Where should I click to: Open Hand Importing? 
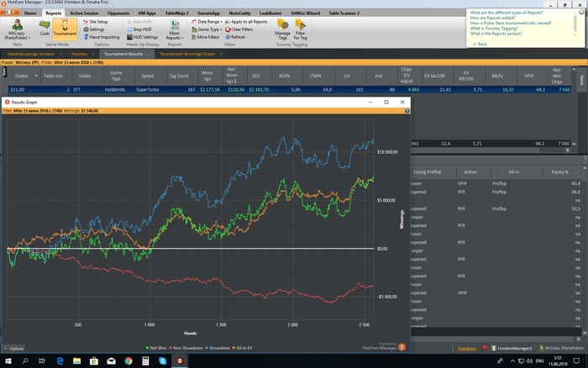click(102, 37)
